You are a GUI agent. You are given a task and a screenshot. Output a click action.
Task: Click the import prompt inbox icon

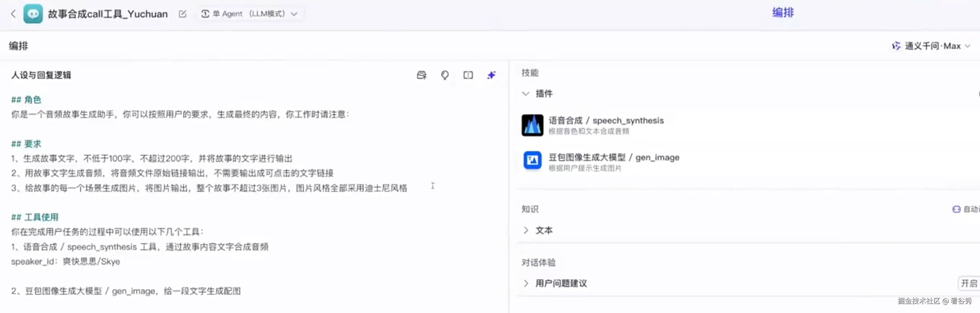[x=421, y=75]
